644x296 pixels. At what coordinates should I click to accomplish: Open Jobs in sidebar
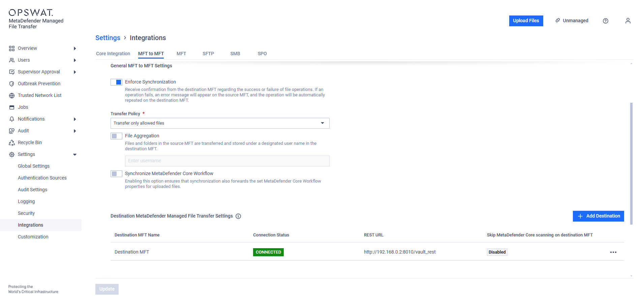click(x=23, y=107)
